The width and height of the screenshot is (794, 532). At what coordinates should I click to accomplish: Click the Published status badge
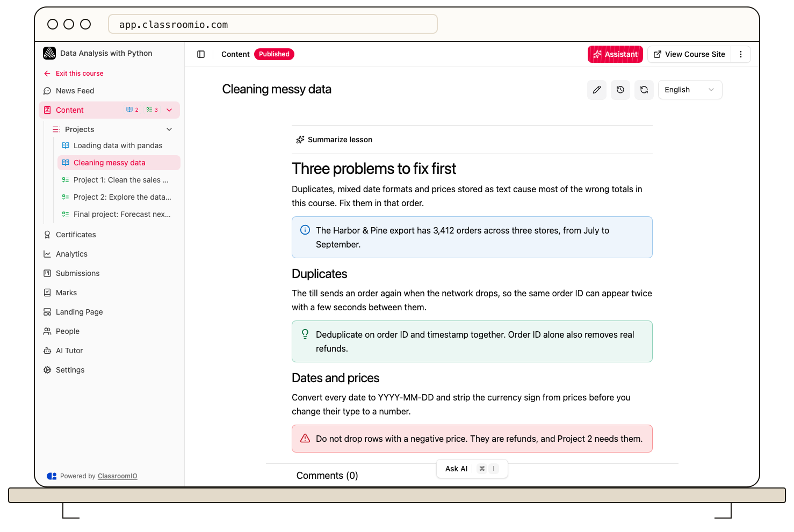pos(274,54)
